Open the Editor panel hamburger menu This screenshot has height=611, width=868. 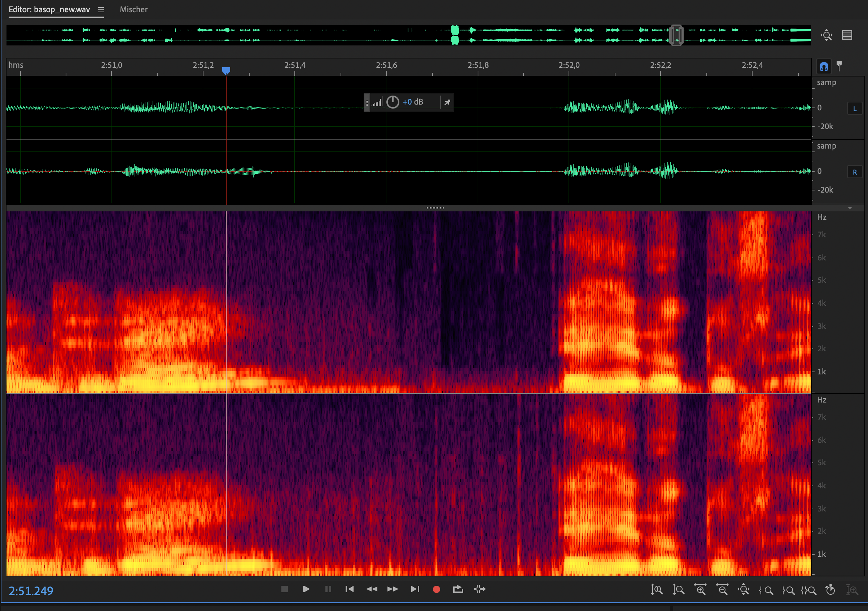tap(101, 10)
